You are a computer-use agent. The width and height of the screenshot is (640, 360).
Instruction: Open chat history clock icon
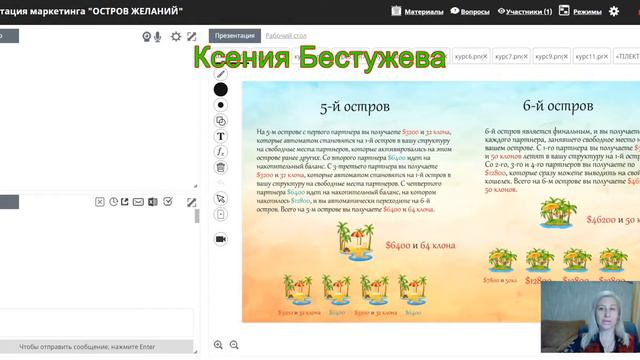pos(113,202)
